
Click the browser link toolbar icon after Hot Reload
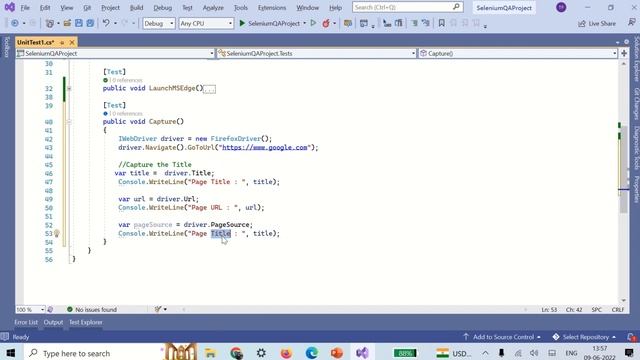348,23
